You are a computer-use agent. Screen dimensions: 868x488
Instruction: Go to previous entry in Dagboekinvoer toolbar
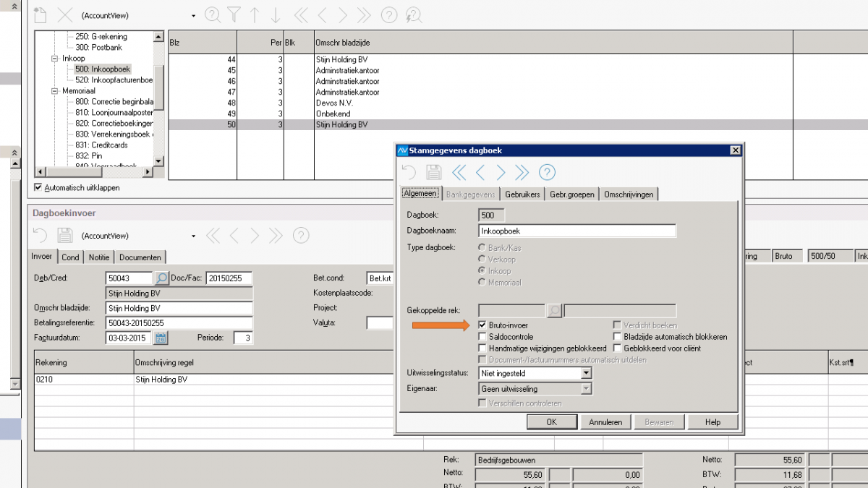click(x=234, y=235)
